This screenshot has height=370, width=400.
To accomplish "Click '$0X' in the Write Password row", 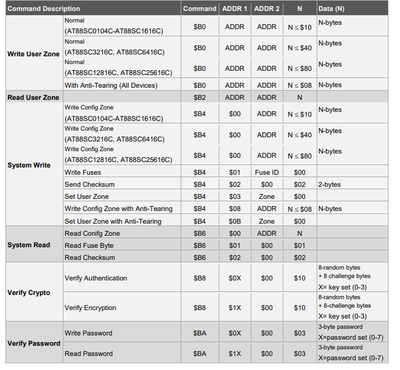I will pyautogui.click(x=235, y=333).
